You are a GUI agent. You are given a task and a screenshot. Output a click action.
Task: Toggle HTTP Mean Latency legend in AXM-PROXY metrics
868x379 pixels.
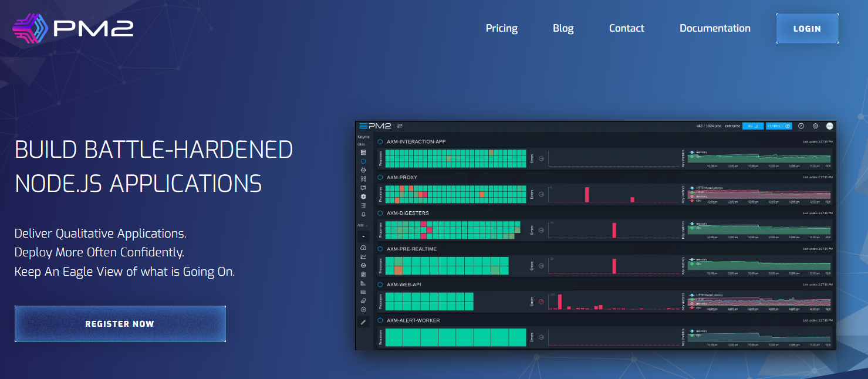point(707,188)
